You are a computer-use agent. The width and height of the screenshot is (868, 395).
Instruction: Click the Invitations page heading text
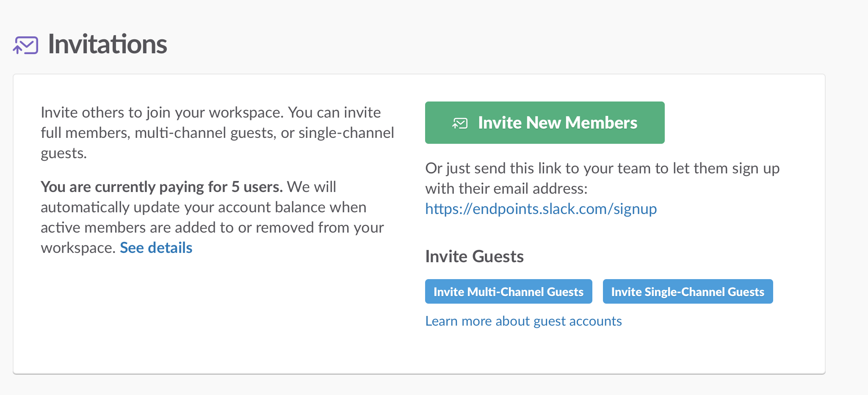108,44
